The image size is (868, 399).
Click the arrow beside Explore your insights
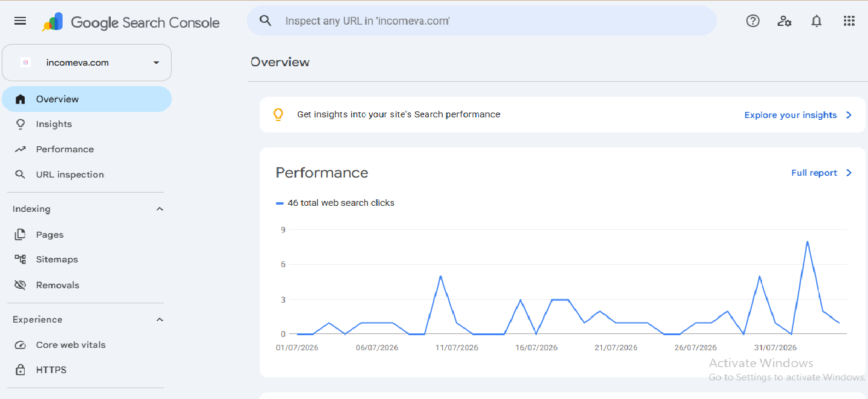coord(849,115)
